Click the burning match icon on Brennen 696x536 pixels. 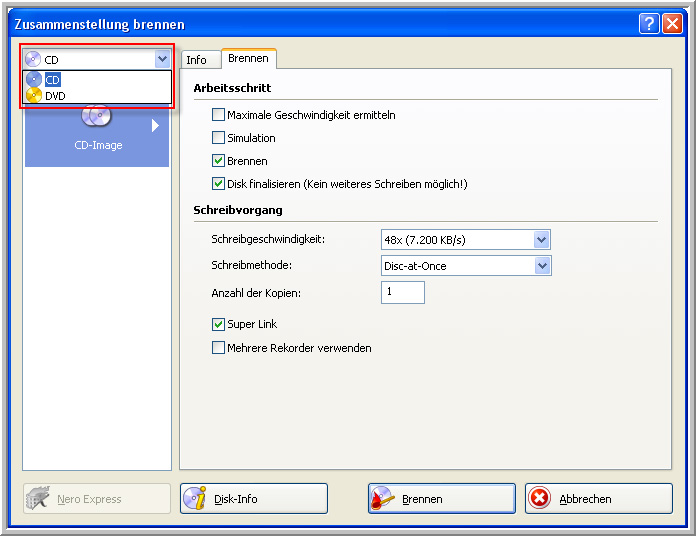tap(382, 499)
